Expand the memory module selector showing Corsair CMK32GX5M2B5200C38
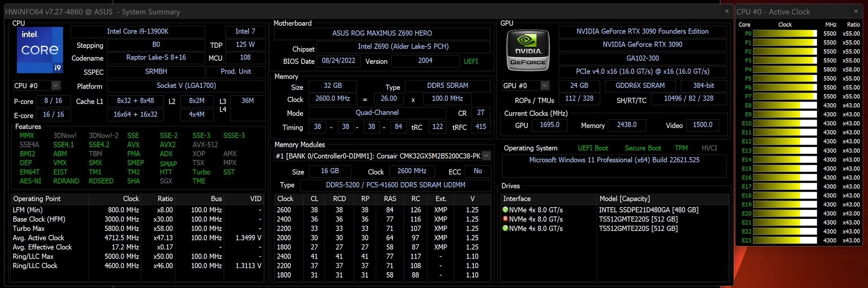This screenshot has width=868, height=288. [x=486, y=156]
